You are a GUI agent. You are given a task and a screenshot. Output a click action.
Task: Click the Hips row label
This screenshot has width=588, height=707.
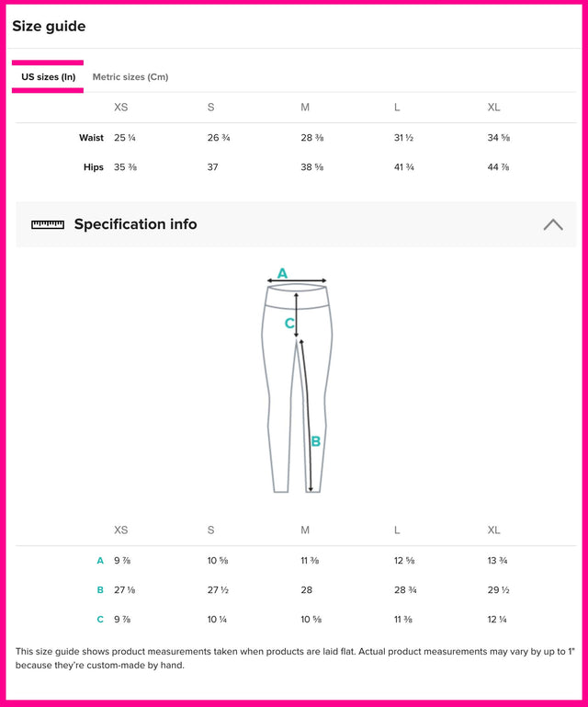pyautogui.click(x=93, y=167)
